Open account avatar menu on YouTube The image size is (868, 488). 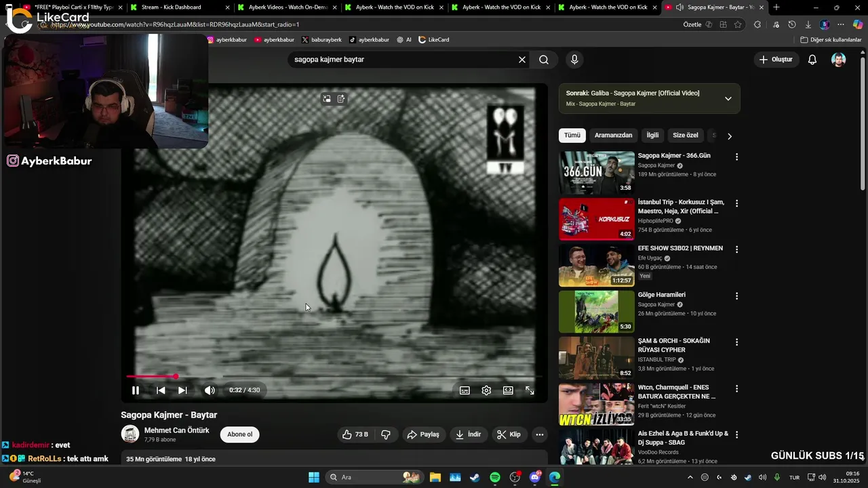coord(839,60)
